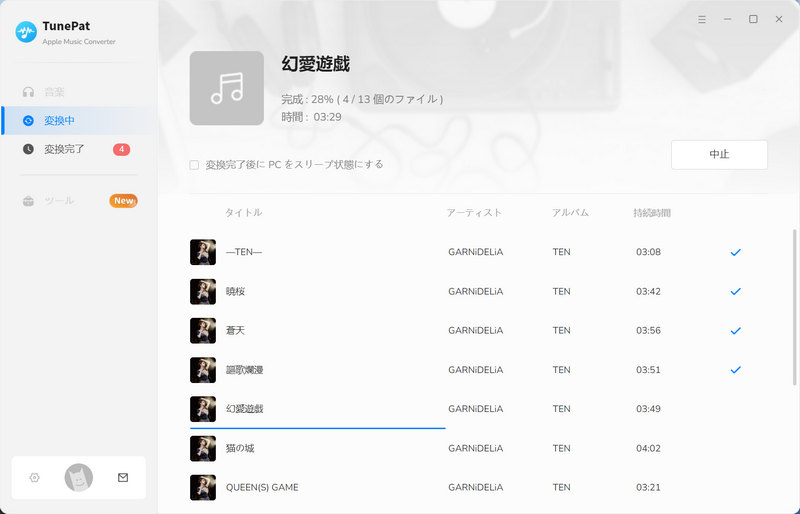The width and height of the screenshot is (800, 514).
Task: Select the 猫の城 track title
Action: click(240, 448)
